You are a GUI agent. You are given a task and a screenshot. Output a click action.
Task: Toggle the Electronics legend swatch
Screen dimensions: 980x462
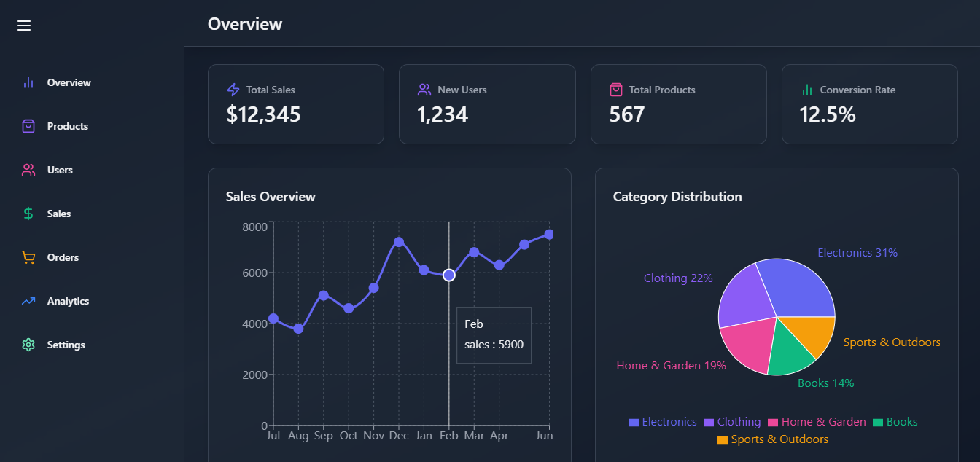634,423
